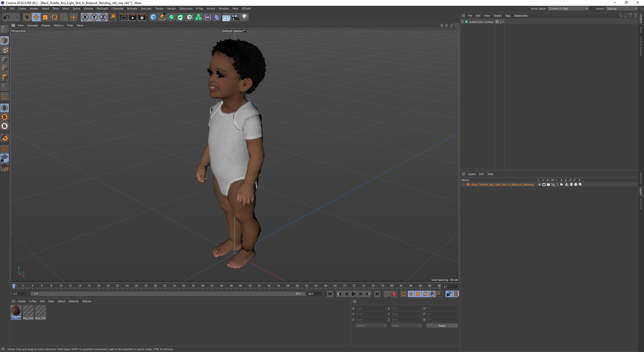Select the Rotate tool
644x352 pixels.
54,17
